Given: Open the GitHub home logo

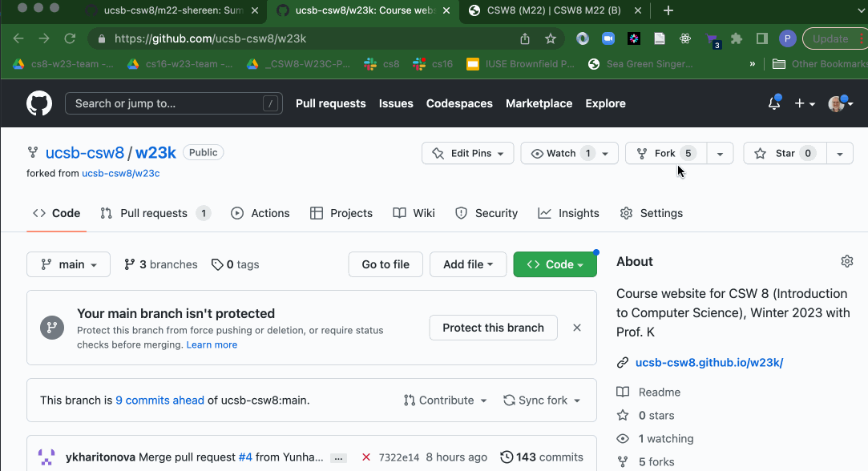Looking at the screenshot, I should click(39, 103).
